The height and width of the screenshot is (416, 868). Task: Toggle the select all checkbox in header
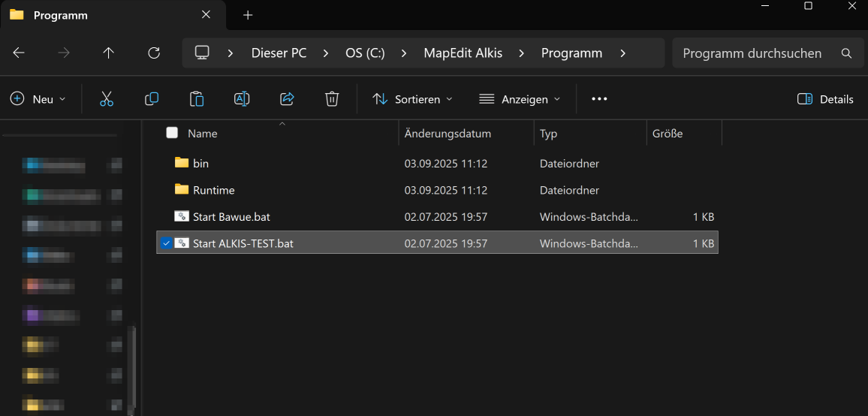click(x=172, y=133)
